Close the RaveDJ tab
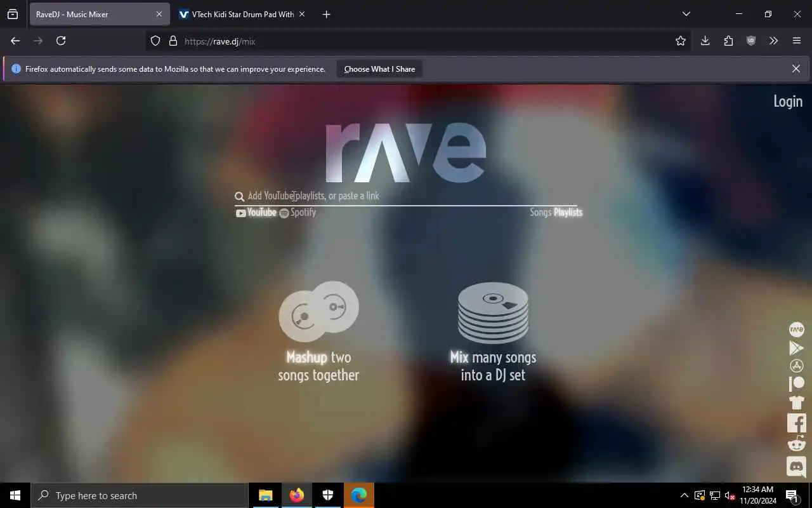Viewport: 812px width, 508px height. 159,14
